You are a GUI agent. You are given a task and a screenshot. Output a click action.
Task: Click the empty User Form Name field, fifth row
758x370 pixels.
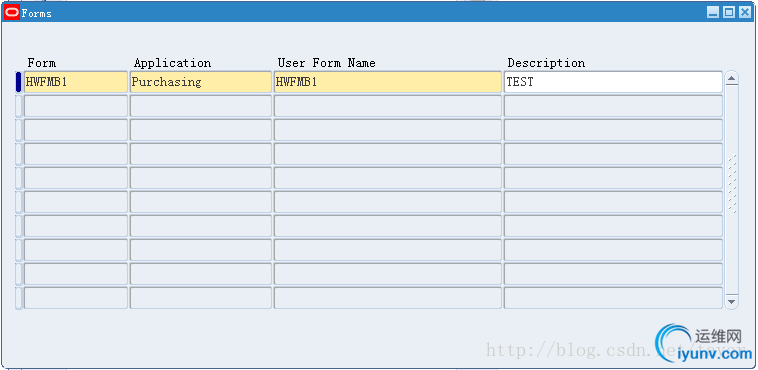click(x=388, y=178)
